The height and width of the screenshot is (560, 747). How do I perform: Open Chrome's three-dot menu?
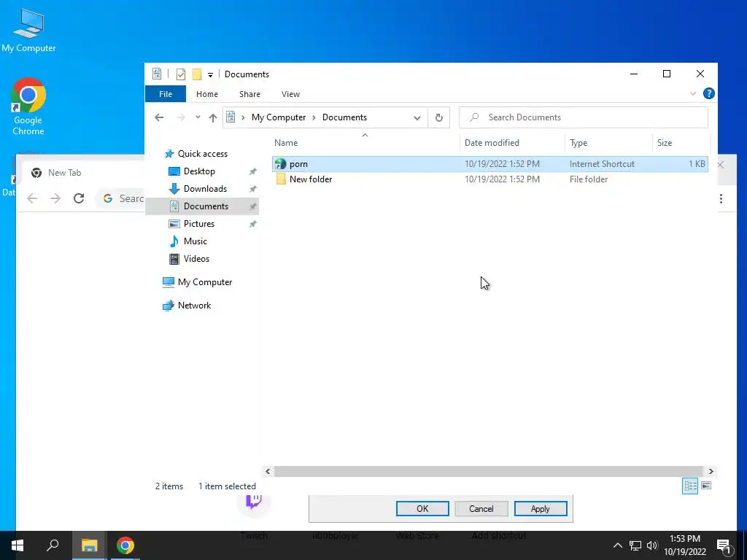721,198
